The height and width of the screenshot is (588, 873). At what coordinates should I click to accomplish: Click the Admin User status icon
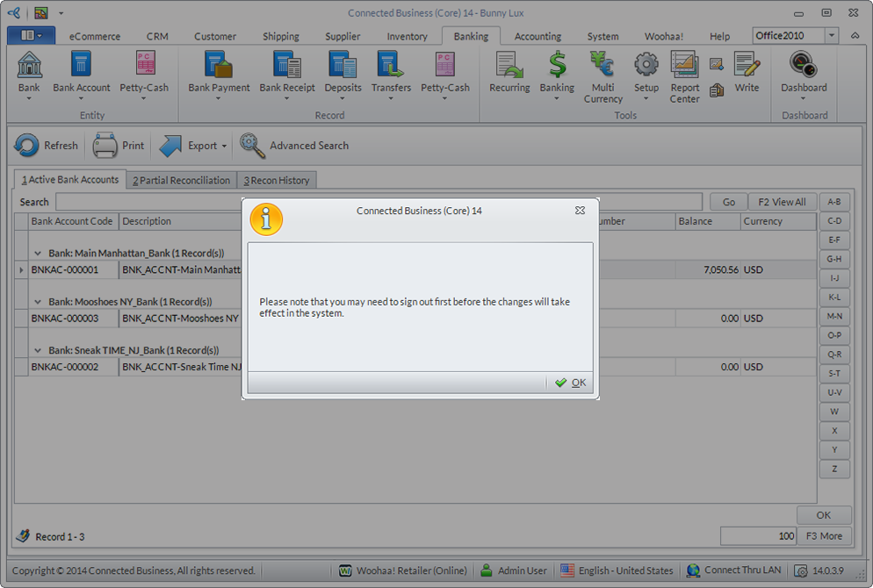pyautogui.click(x=486, y=570)
